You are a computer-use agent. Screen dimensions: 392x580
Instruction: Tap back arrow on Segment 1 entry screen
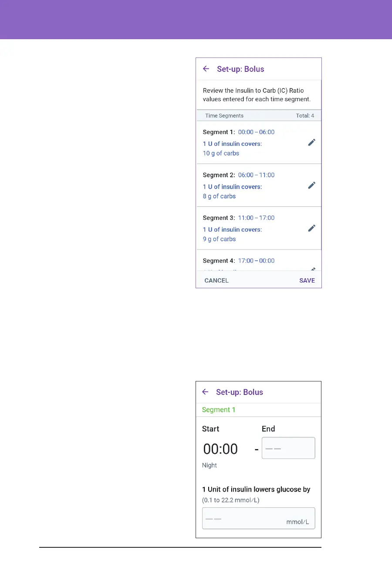pos(206,392)
